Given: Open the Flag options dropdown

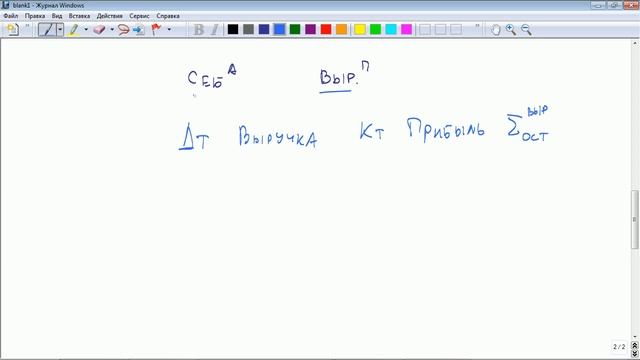Looking at the screenshot, I should click(x=169, y=29).
